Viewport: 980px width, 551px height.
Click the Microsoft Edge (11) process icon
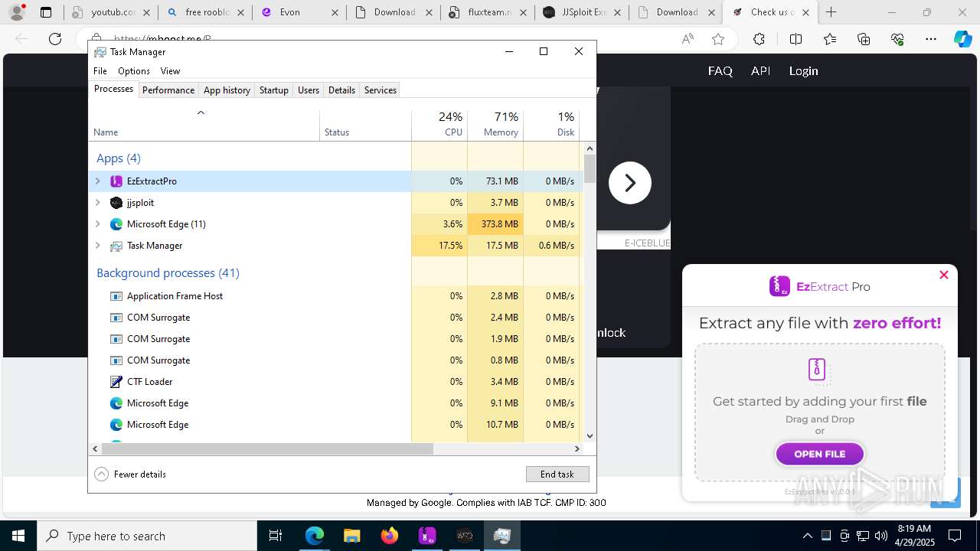[x=116, y=224]
